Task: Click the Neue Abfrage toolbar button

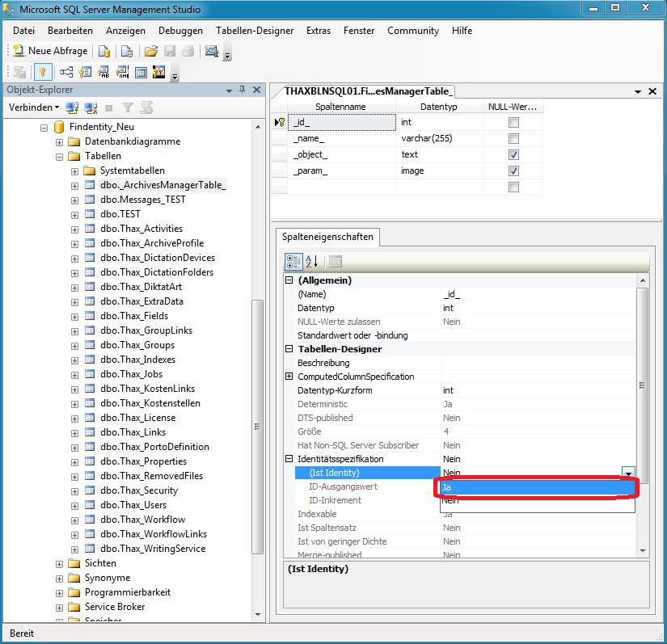Action: pyautogui.click(x=50, y=51)
